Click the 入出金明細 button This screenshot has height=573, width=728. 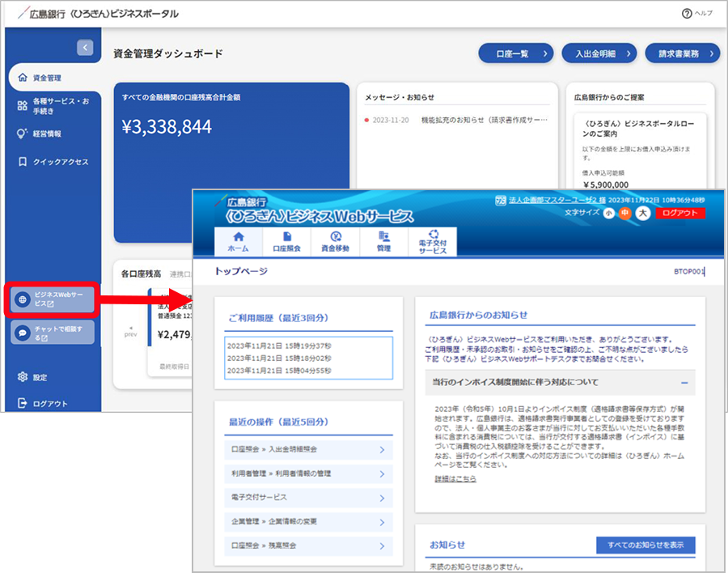pos(599,54)
